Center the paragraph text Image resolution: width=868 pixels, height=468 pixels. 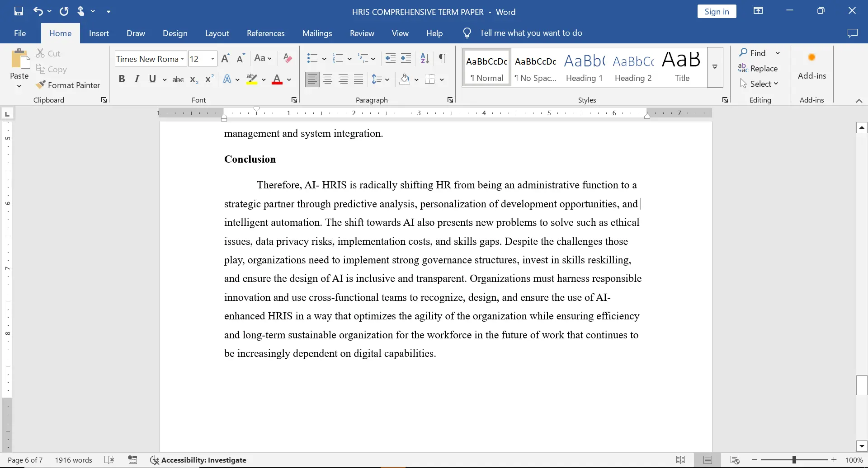[x=328, y=80]
